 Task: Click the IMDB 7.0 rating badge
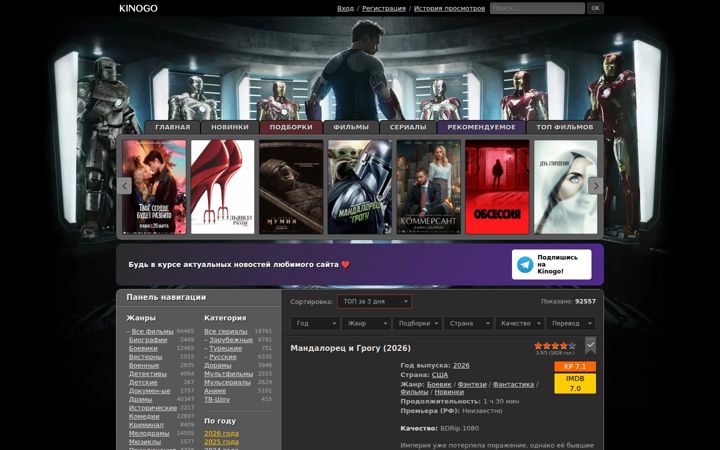click(575, 383)
